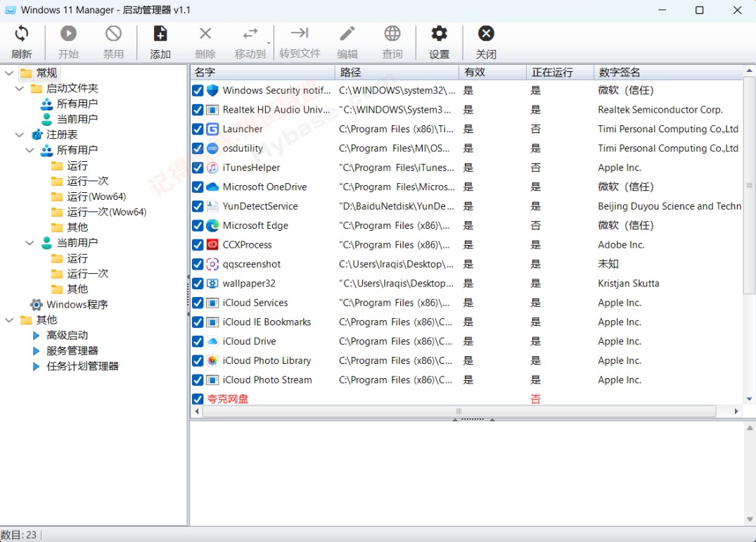
Task: Select the wallpaper32 icon
Action: click(212, 283)
